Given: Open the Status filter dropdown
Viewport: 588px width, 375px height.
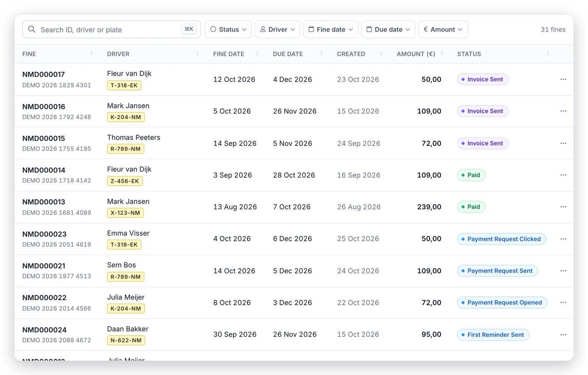Looking at the screenshot, I should pos(228,29).
